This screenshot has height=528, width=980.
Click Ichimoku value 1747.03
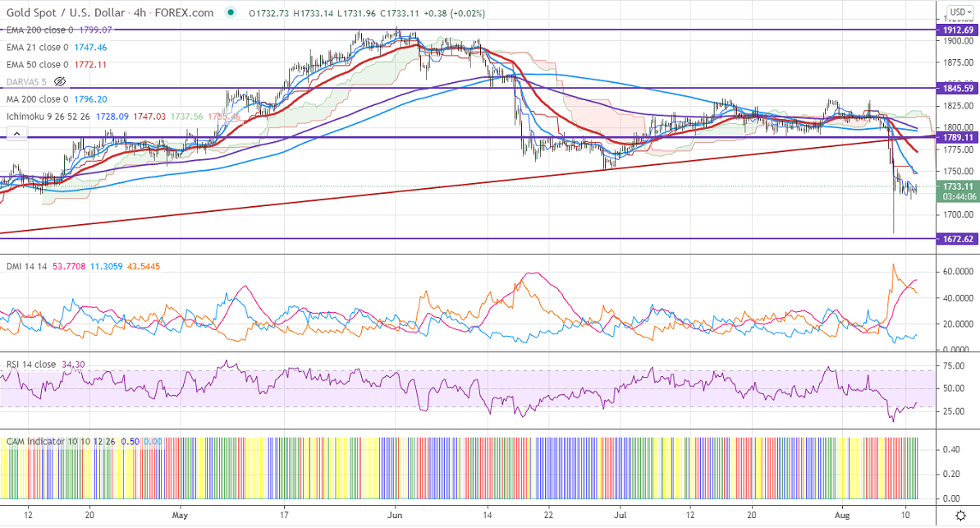click(x=149, y=117)
